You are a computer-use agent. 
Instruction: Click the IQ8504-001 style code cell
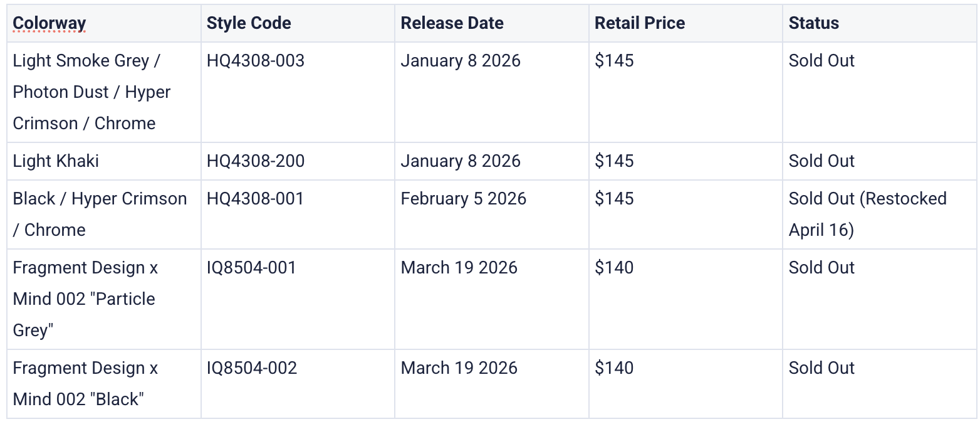pos(251,268)
